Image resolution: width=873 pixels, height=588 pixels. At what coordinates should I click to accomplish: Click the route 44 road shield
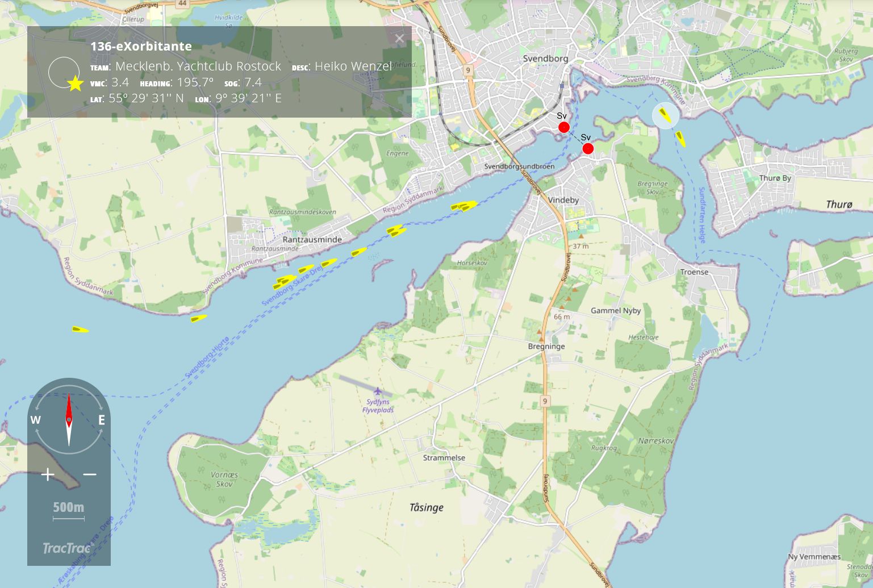[x=182, y=3]
